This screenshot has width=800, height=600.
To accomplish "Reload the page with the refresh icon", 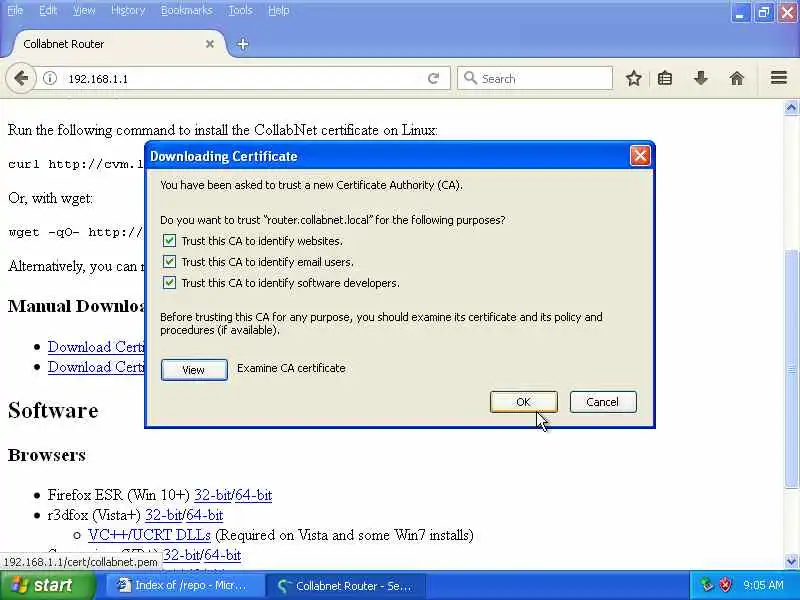I will coord(434,79).
